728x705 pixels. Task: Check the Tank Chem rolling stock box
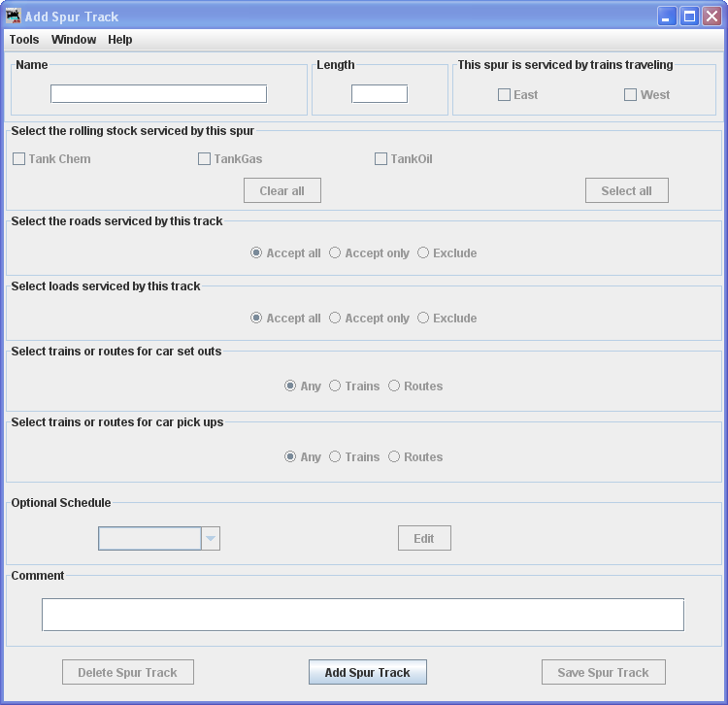pyautogui.click(x=19, y=159)
